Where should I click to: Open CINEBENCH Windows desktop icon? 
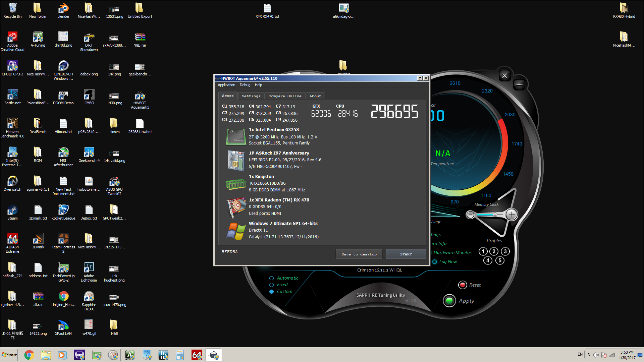pyautogui.click(x=63, y=70)
